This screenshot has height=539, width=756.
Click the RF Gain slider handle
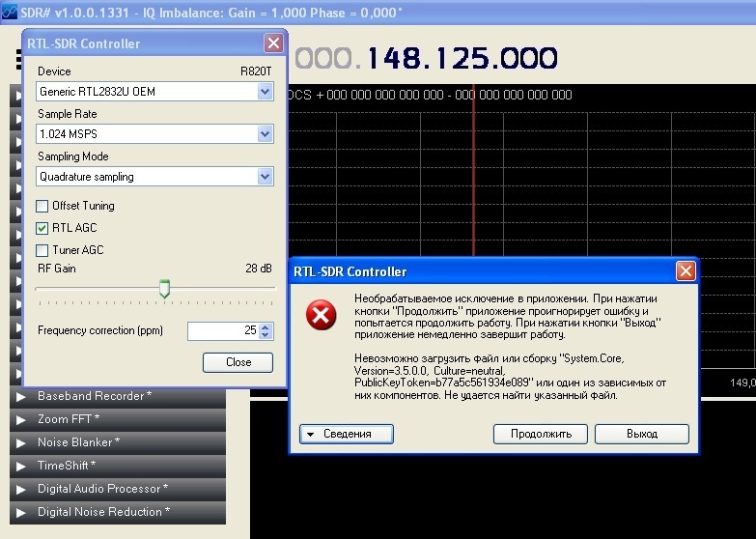164,289
